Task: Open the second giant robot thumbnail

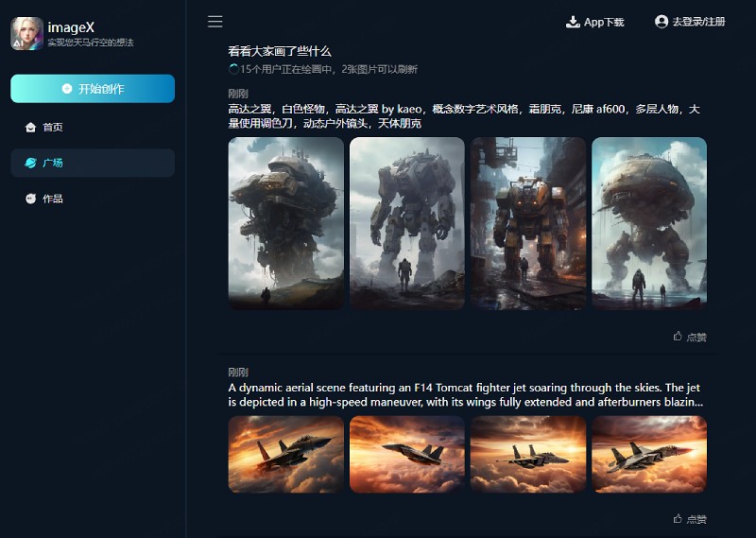Action: 407,223
